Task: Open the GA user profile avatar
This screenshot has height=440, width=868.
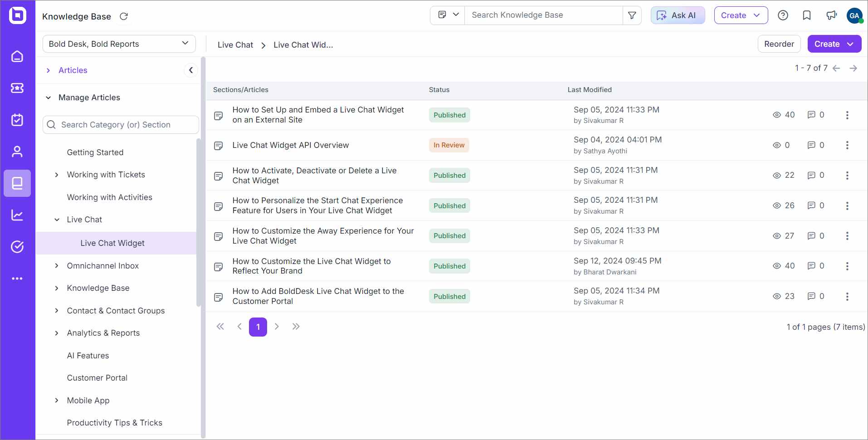Action: point(854,15)
